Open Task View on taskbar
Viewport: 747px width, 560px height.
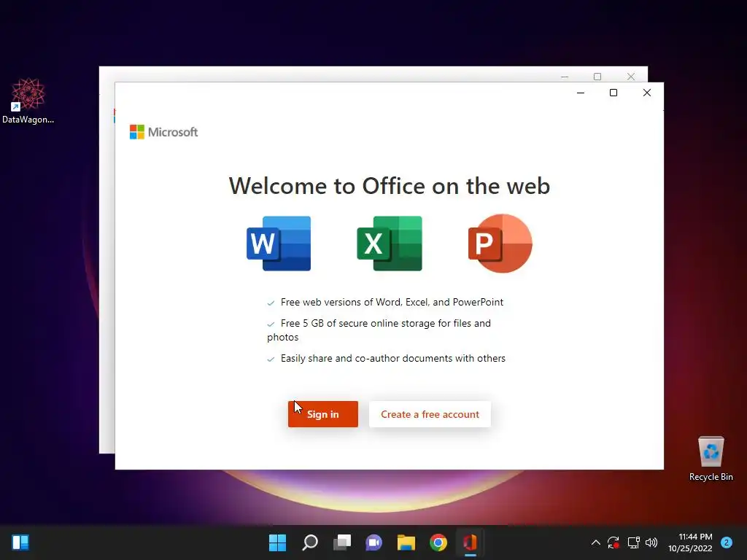click(x=341, y=542)
